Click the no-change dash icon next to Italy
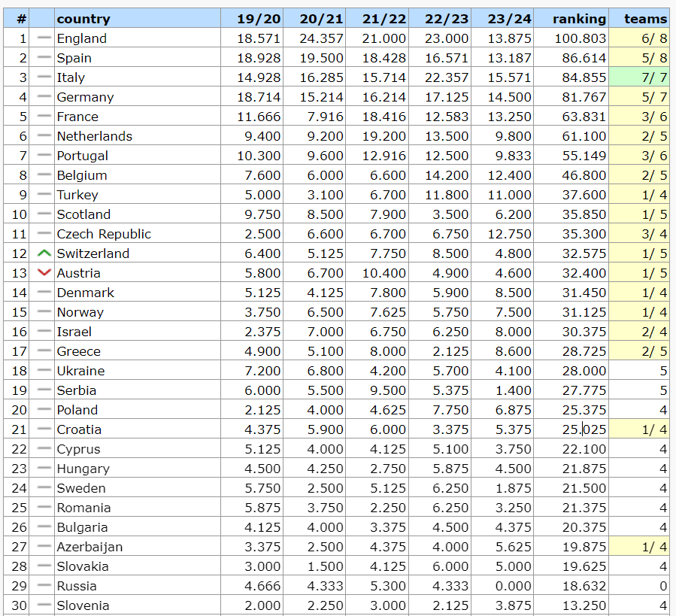Image resolution: width=676 pixels, height=616 pixels. click(x=44, y=77)
